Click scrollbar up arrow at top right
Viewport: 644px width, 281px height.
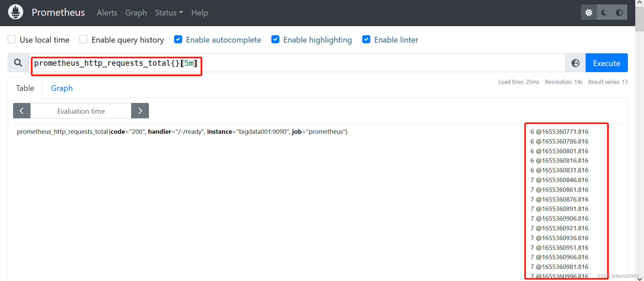point(640,3)
